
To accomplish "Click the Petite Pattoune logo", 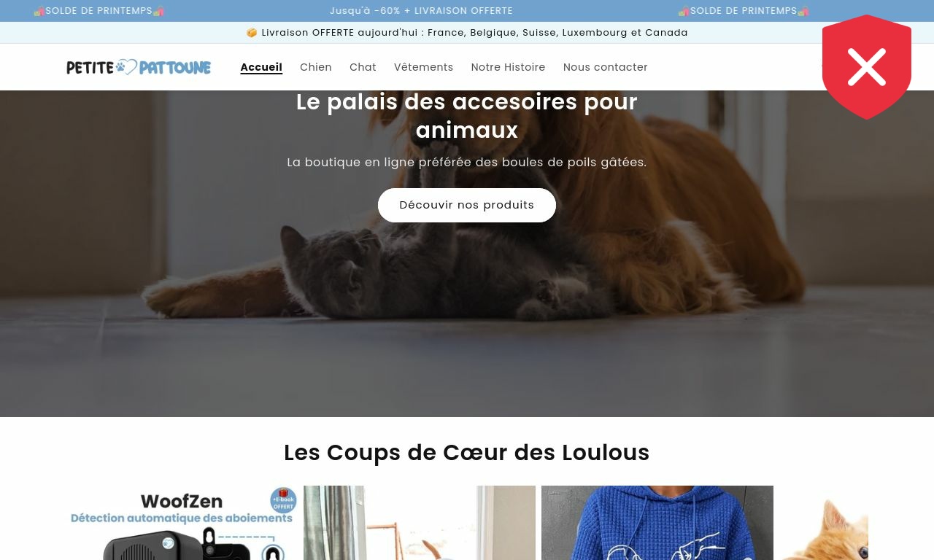I will (x=139, y=67).
